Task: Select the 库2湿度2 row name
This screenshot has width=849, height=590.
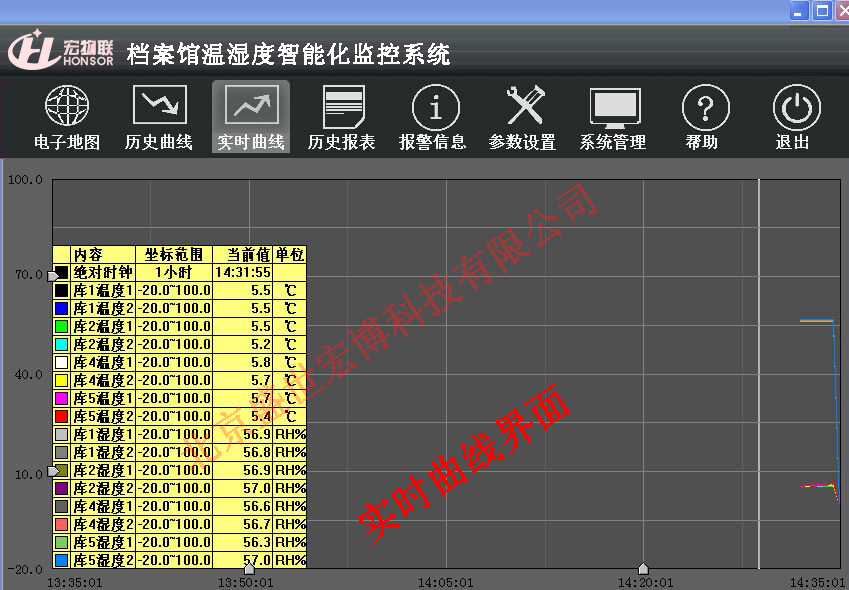Action: pyautogui.click(x=103, y=488)
